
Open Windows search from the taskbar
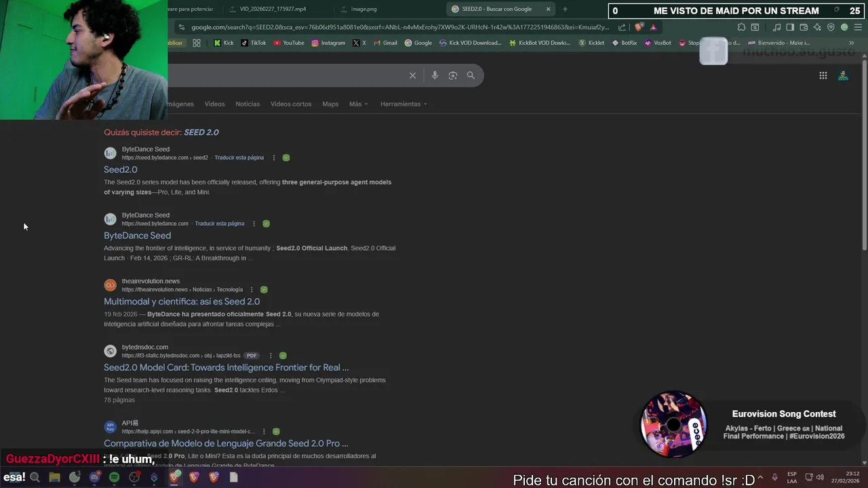(x=35, y=477)
